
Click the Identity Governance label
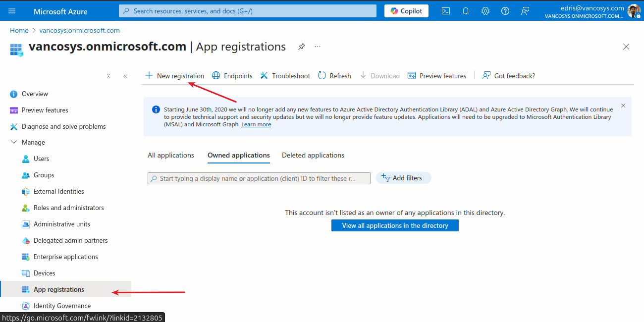[x=62, y=306]
